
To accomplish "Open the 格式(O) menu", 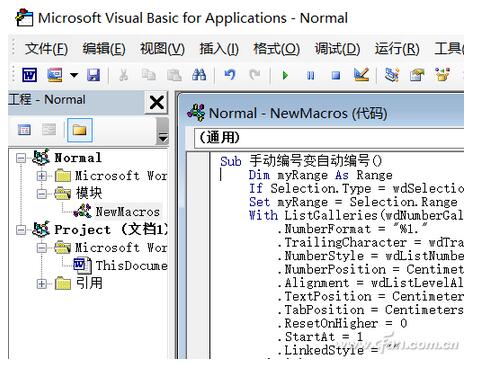I will (x=277, y=49).
